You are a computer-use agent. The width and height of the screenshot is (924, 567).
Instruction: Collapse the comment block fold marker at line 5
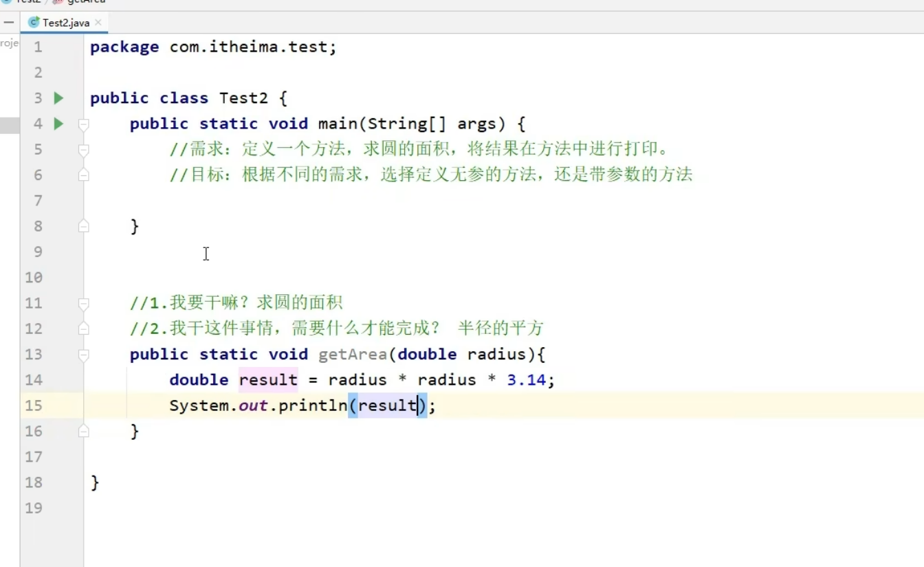click(x=82, y=149)
